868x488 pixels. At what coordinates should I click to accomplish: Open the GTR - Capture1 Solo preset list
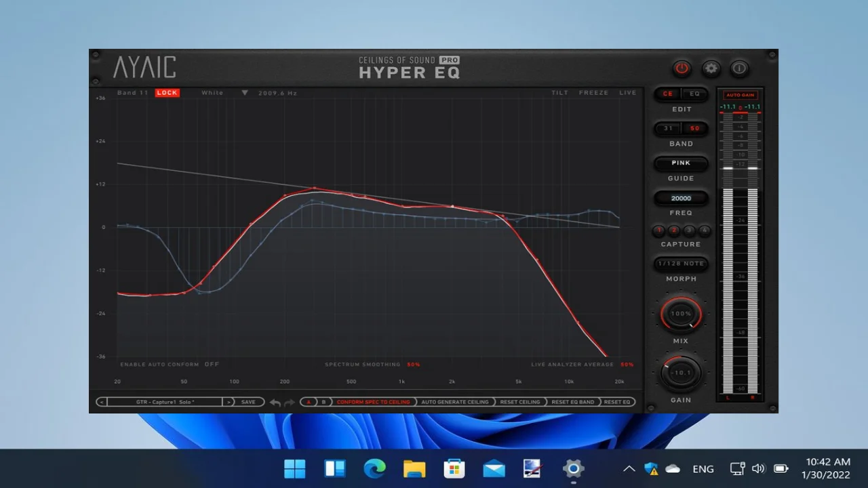click(x=165, y=402)
